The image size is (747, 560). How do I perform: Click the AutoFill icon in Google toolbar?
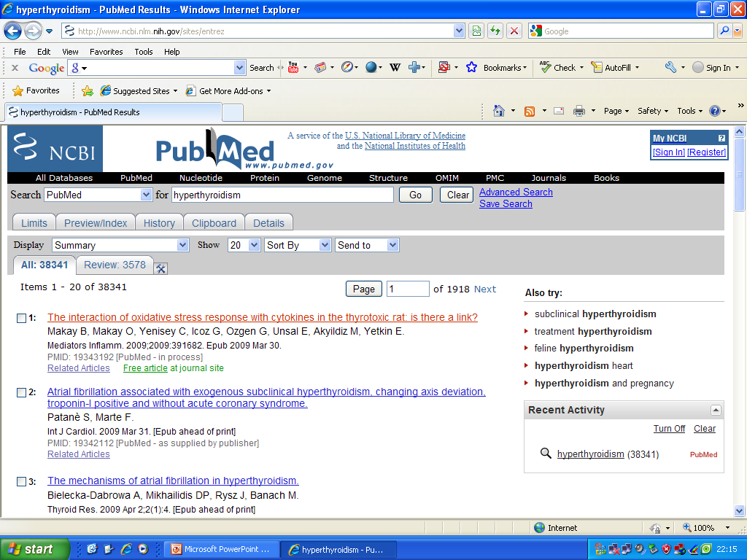[x=597, y=68]
